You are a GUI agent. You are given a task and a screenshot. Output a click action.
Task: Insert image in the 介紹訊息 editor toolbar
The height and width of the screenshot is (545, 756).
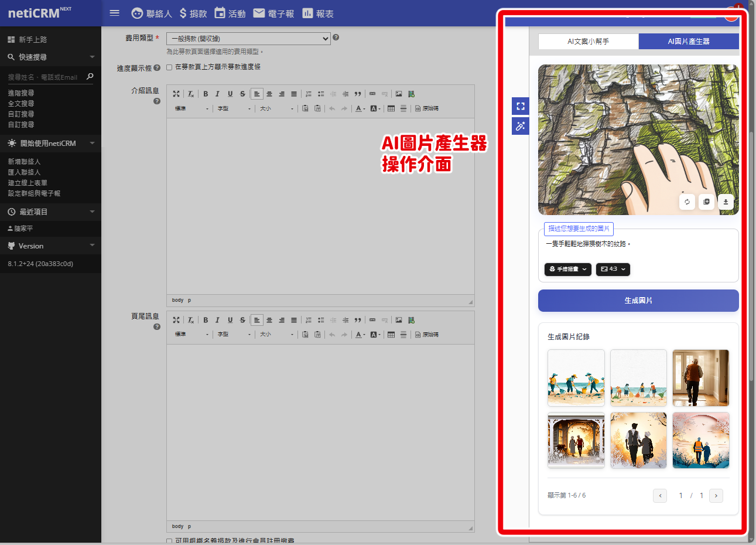click(x=399, y=94)
